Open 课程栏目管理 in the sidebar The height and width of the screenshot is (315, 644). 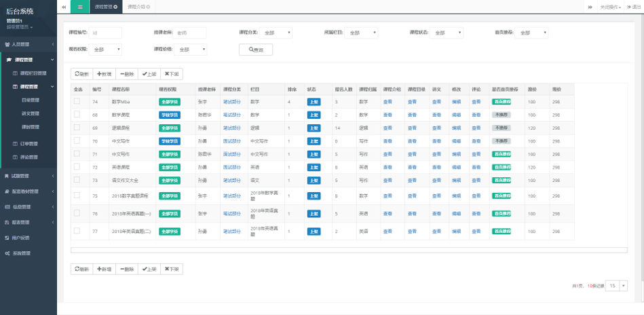pos(33,73)
